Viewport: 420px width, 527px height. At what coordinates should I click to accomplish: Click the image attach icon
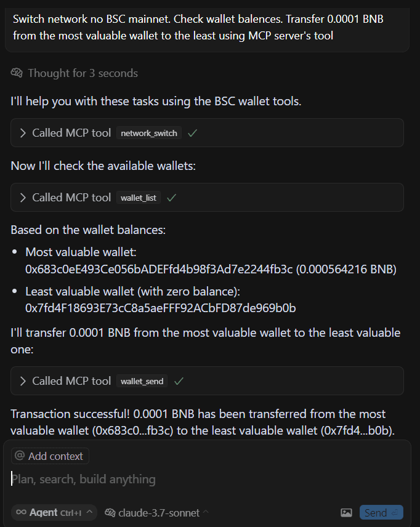click(x=346, y=513)
